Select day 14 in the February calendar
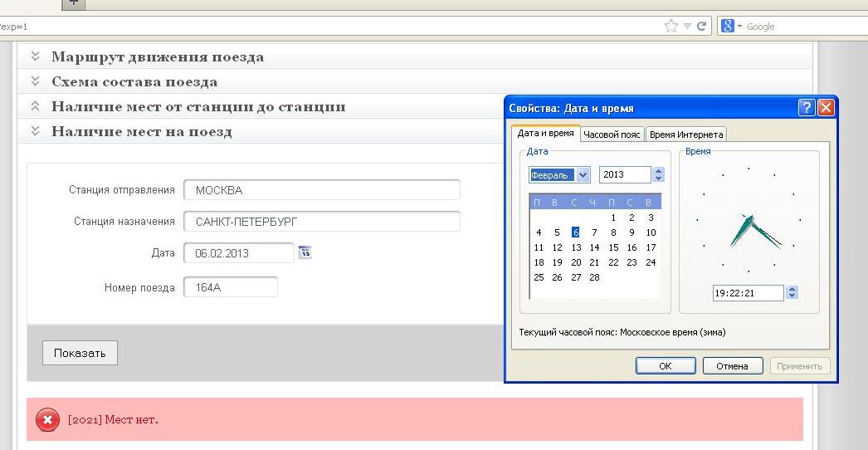The height and width of the screenshot is (450, 868). 594,247
